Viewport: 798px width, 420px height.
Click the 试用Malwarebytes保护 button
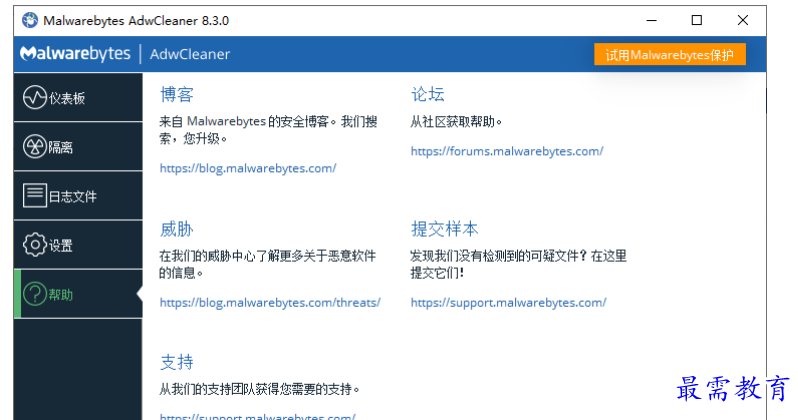coord(670,54)
